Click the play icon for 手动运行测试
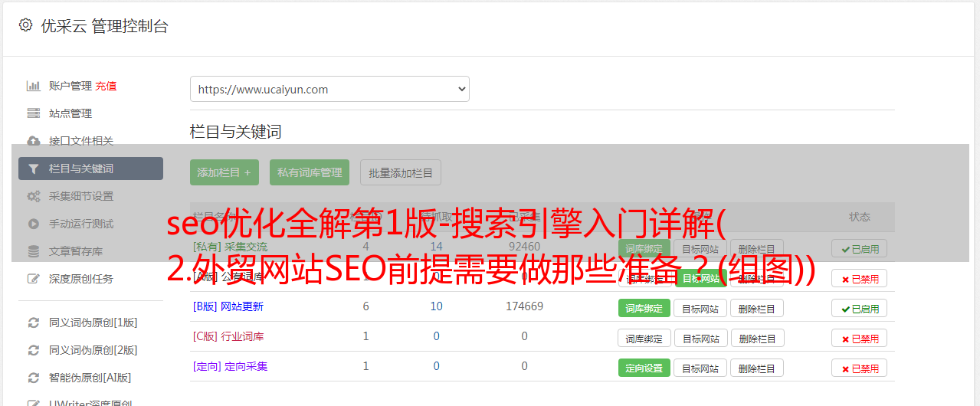 33,224
